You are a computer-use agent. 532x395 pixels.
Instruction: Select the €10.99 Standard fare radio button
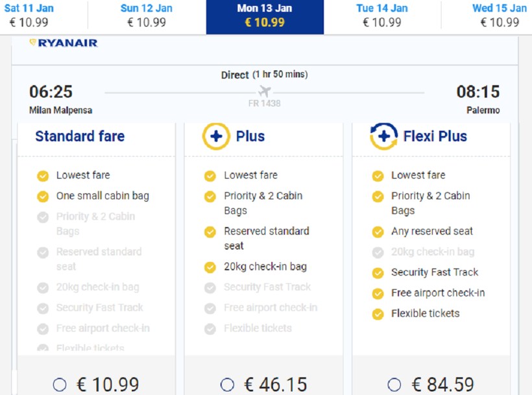point(60,385)
